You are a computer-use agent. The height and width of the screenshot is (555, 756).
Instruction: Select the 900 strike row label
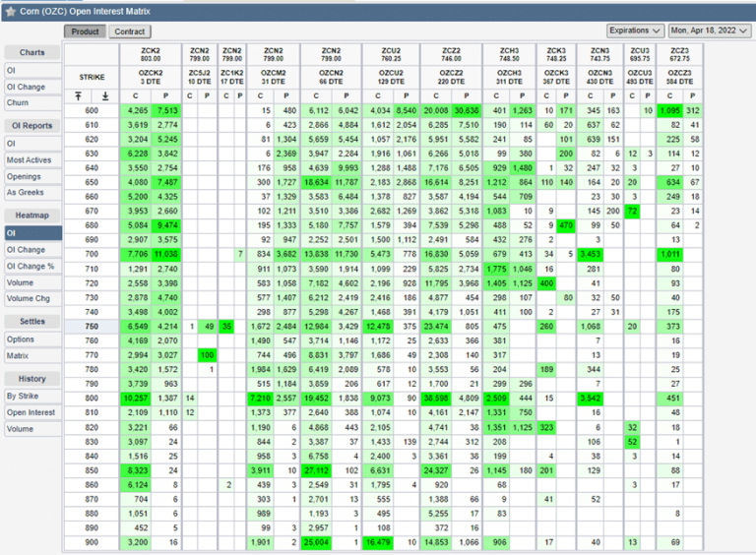coord(92,542)
